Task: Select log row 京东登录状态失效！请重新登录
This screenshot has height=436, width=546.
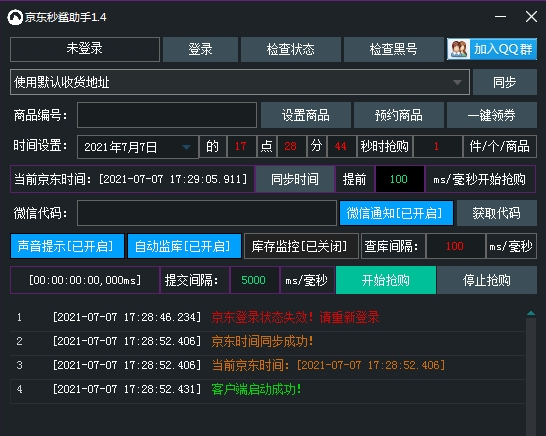Action: 267,317
